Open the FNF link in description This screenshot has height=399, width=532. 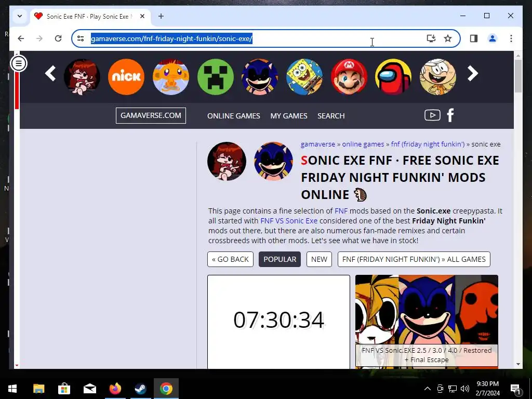[x=341, y=211]
